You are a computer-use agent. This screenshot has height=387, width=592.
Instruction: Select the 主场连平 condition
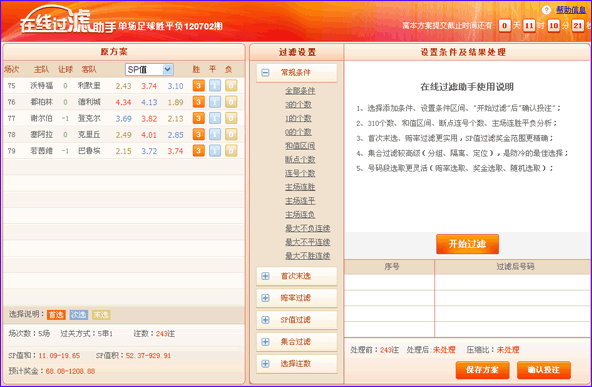click(x=300, y=201)
